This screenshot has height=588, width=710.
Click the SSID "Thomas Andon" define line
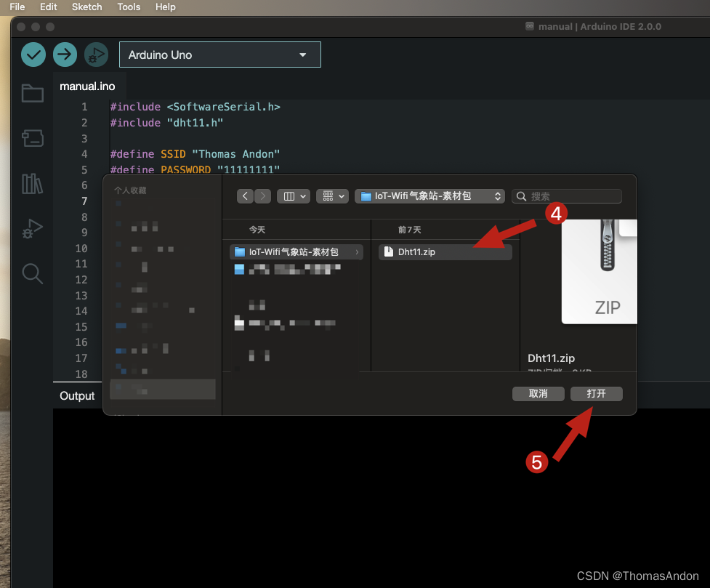[195, 154]
